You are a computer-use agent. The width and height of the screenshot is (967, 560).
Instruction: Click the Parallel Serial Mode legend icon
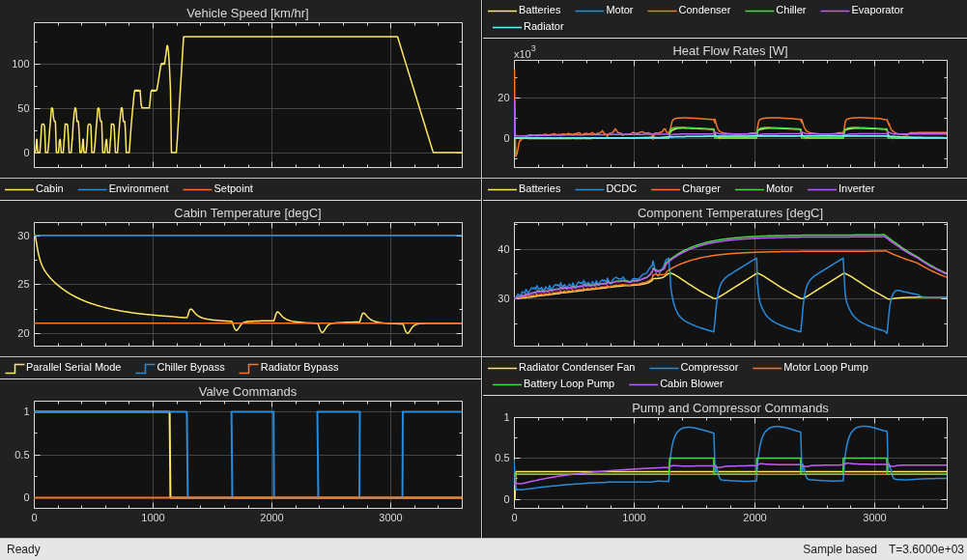[14, 368]
